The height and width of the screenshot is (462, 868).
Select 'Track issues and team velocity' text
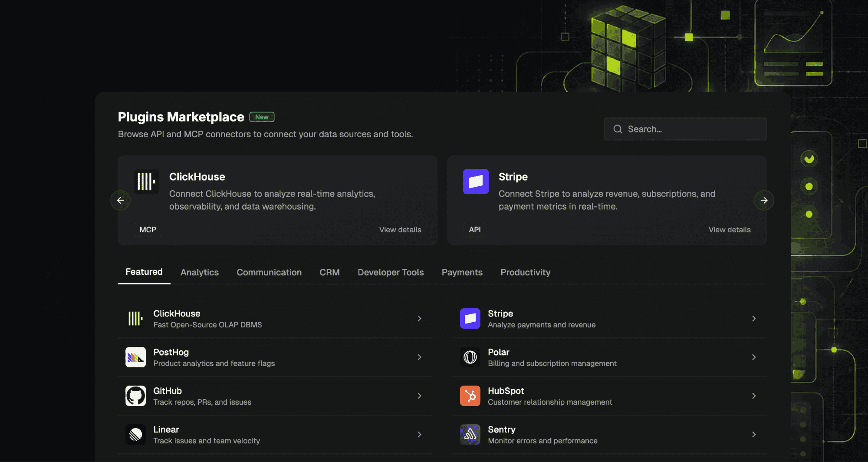(x=207, y=441)
